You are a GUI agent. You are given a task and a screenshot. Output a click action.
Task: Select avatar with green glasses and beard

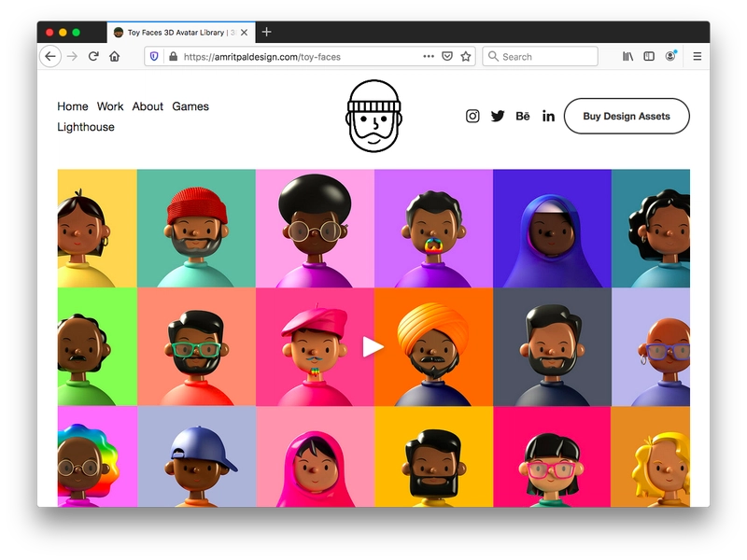(196, 347)
